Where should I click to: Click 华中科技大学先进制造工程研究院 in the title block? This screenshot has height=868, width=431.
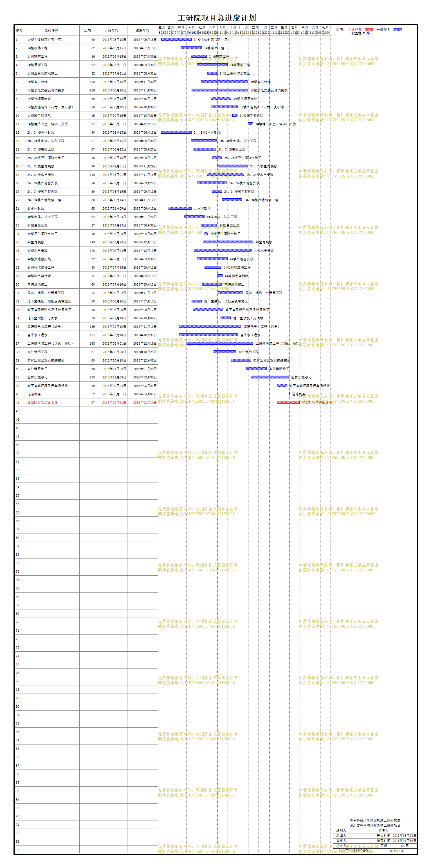tap(375, 820)
